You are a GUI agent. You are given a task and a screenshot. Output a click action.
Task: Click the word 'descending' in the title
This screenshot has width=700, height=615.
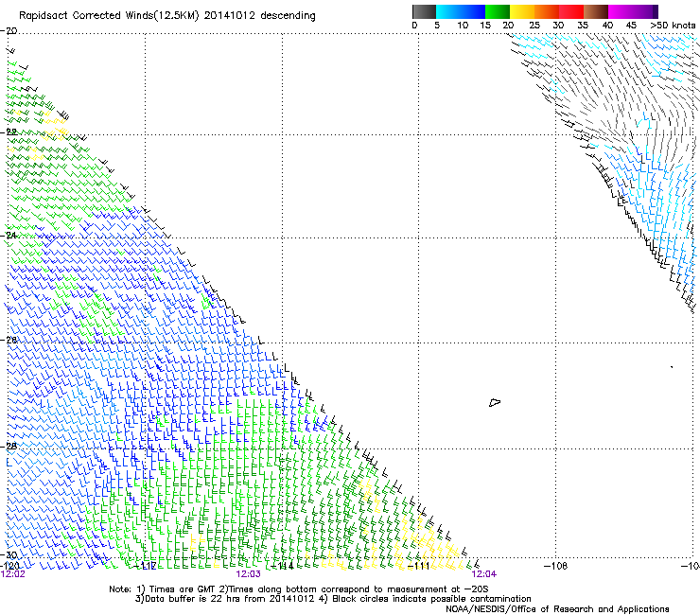pyautogui.click(x=288, y=16)
